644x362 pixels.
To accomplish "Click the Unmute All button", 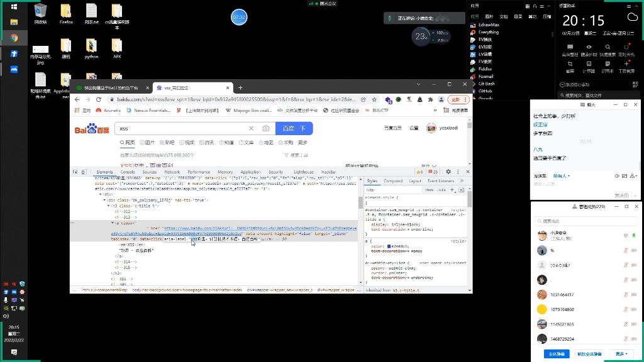I will click(x=589, y=354).
